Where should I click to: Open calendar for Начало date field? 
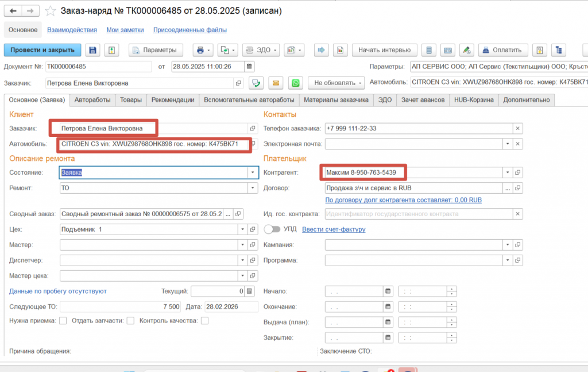[388, 291]
